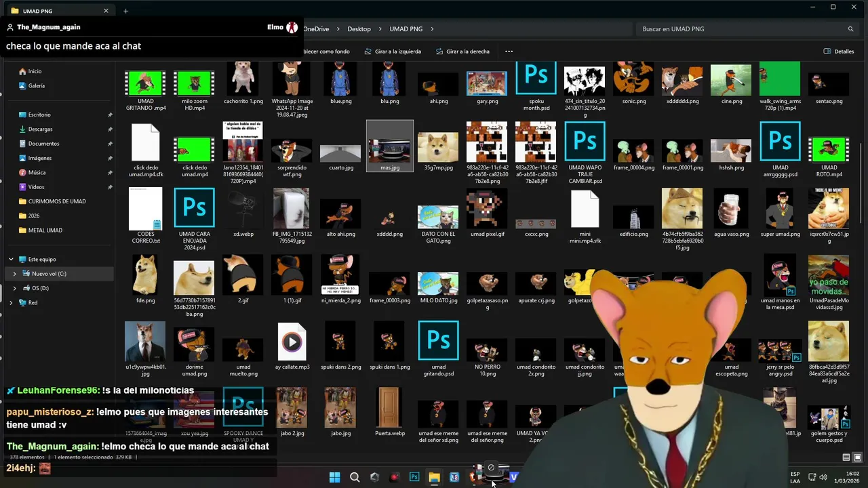Select ay callate.mp3 audio file
This screenshot has width=868, height=488.
(x=292, y=346)
